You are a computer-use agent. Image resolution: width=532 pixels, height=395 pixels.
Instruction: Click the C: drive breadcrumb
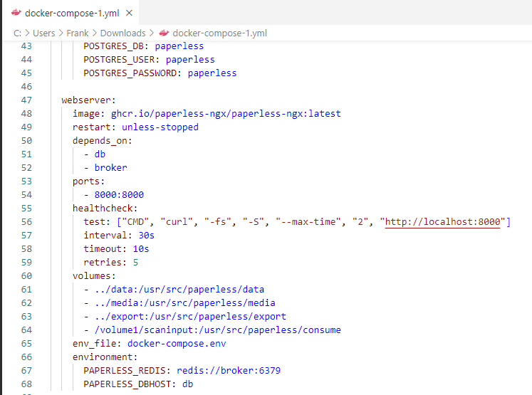(17, 33)
